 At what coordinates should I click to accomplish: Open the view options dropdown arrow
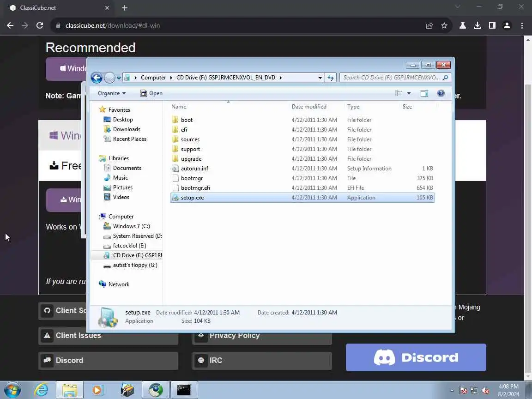409,93
